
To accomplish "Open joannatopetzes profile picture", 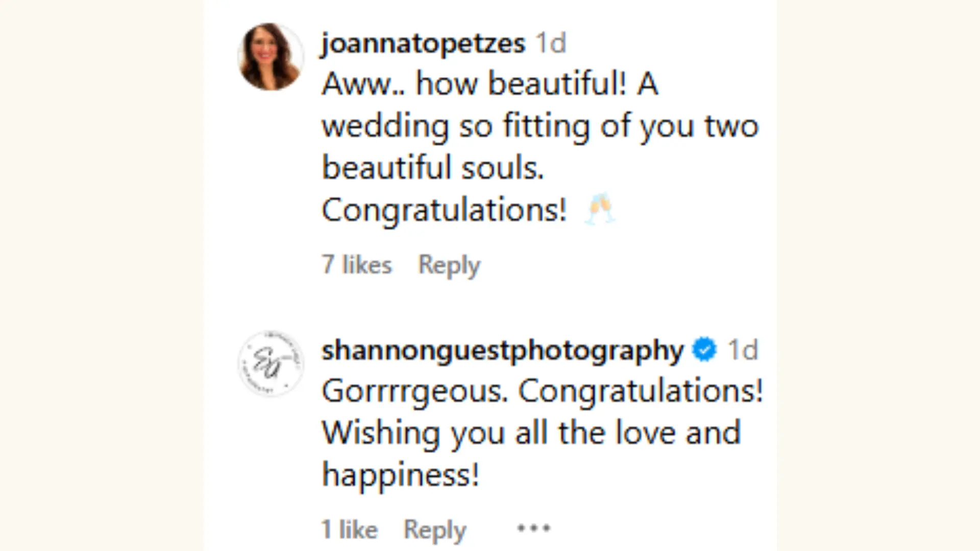I will coord(271,56).
